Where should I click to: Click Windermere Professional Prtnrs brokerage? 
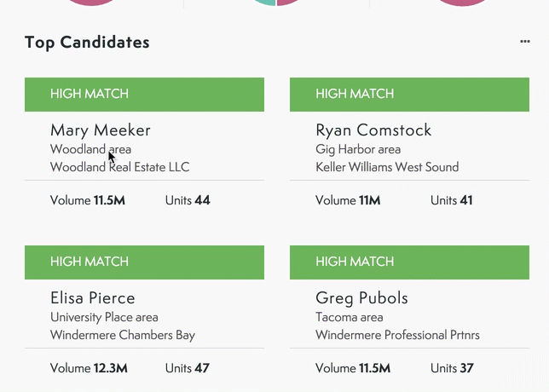click(x=397, y=335)
